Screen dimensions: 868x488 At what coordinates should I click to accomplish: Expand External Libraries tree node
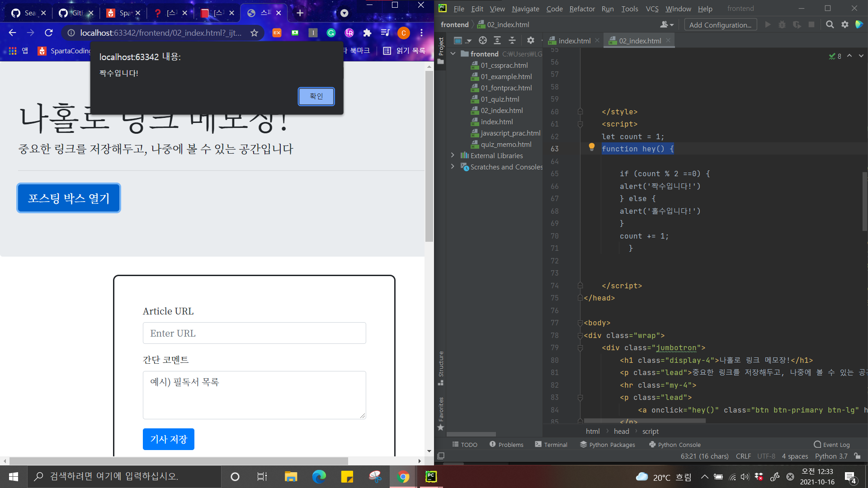[x=453, y=155]
